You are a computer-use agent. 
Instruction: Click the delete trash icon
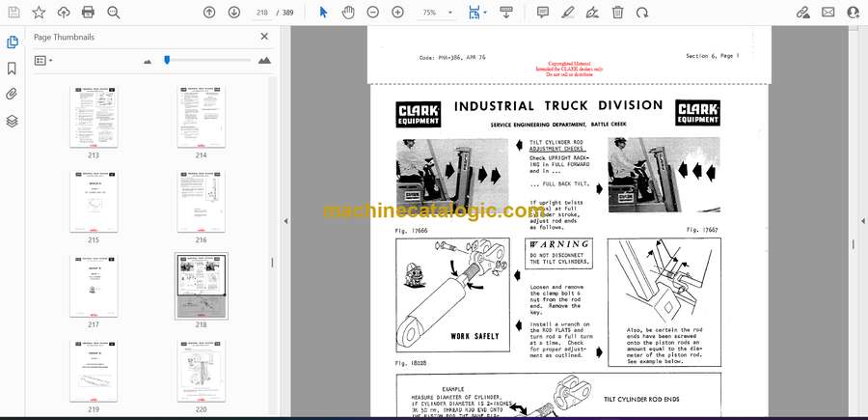coord(617,13)
